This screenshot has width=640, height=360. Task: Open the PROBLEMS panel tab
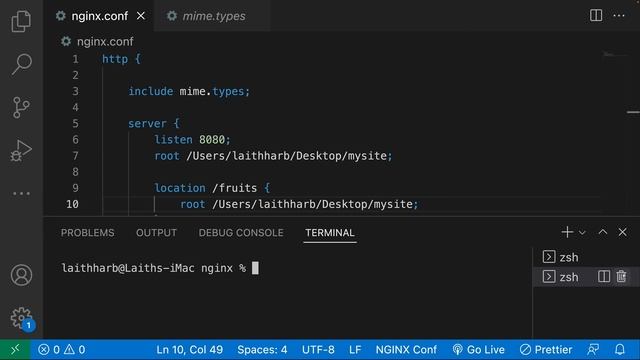[x=87, y=233]
